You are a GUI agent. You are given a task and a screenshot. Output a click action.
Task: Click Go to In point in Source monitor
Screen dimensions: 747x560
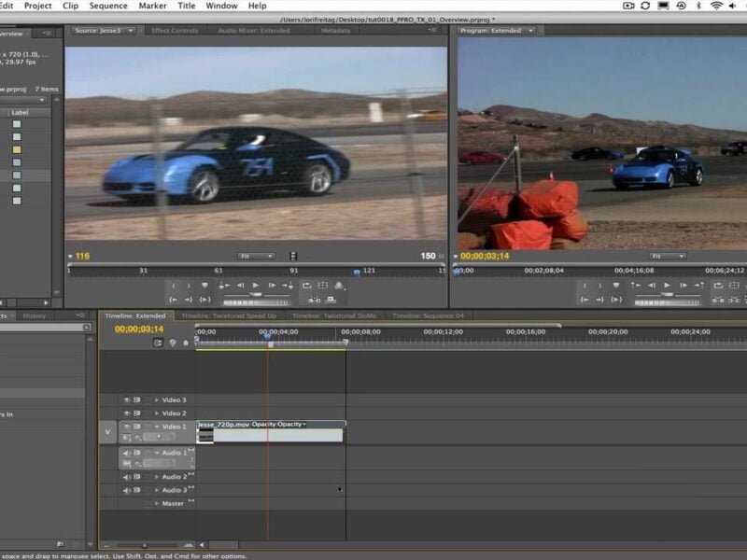[173, 300]
